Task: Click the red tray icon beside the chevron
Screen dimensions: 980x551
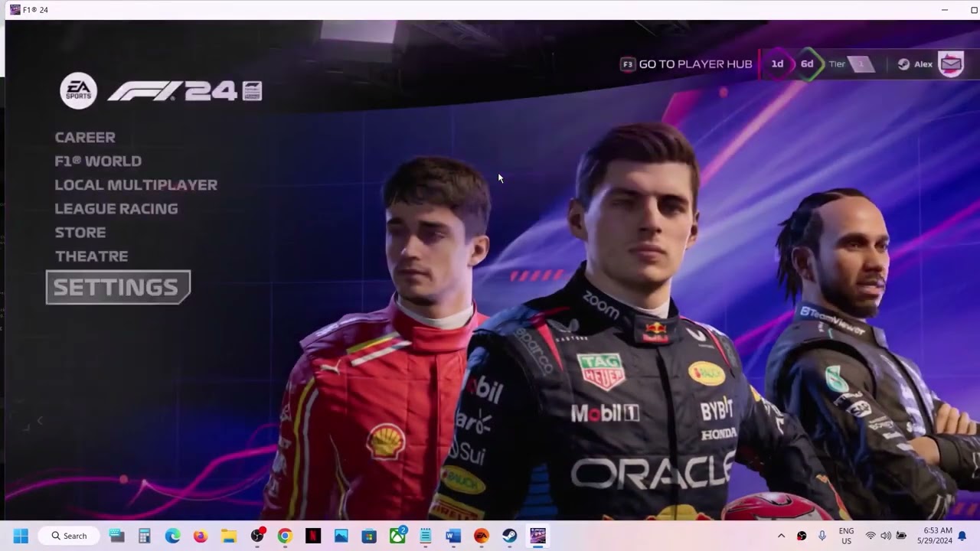Action: pos(802,536)
